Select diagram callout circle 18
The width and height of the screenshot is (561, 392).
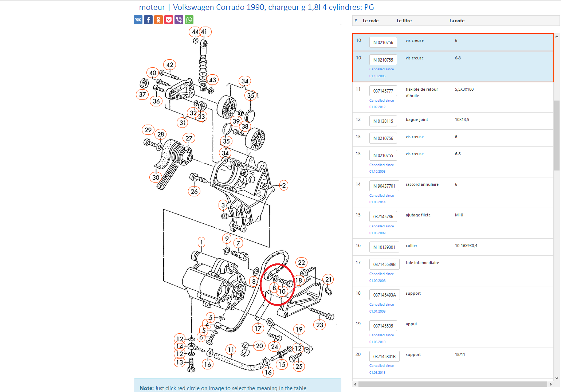coord(299,280)
